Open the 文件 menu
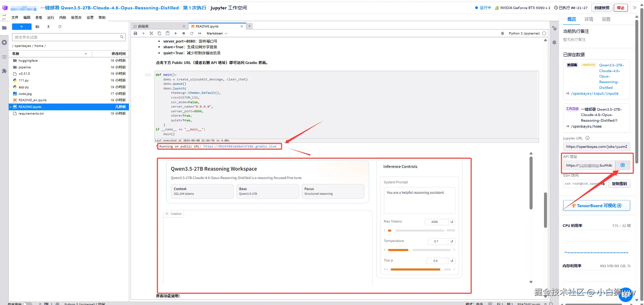Screen dimensions: 644x305 coord(15,17)
